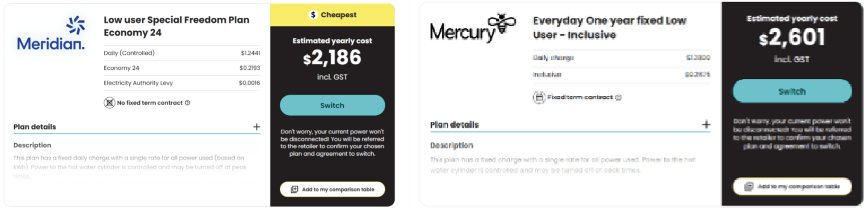The image size is (868, 210).
Task: Click the Mercury fixed term contract calendar icon
Action: pyautogui.click(x=539, y=97)
